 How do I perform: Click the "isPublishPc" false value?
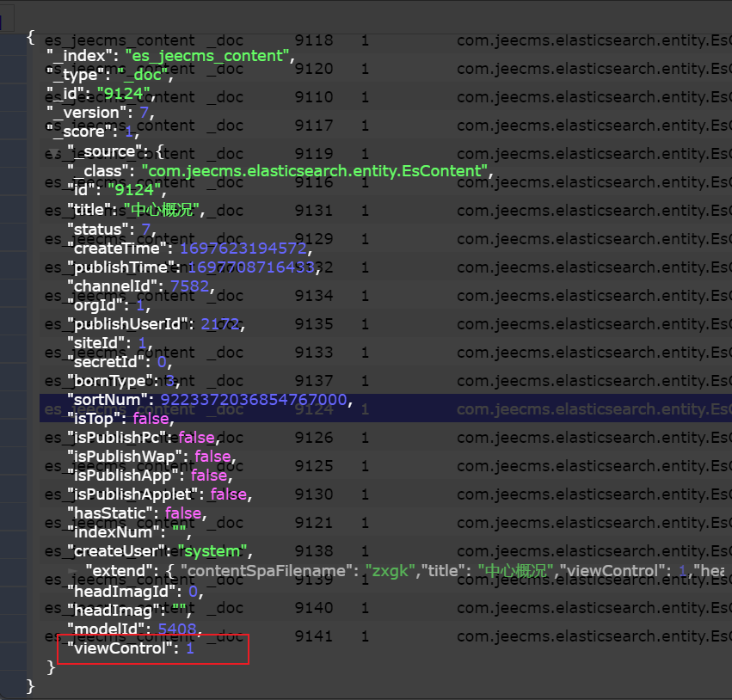(196, 438)
